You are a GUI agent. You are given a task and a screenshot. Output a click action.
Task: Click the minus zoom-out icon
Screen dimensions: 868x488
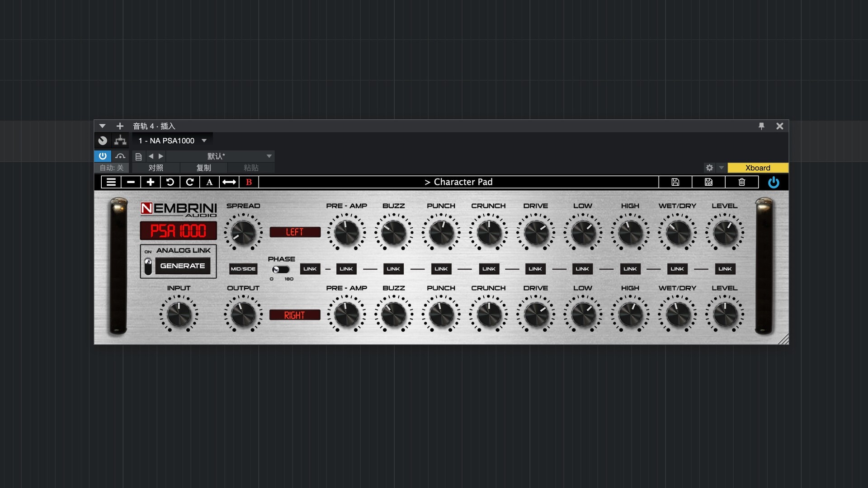(131, 182)
